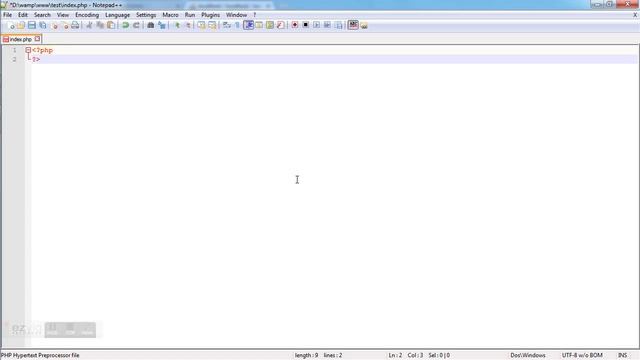
Task: Open the Macro menu
Action: point(171,15)
